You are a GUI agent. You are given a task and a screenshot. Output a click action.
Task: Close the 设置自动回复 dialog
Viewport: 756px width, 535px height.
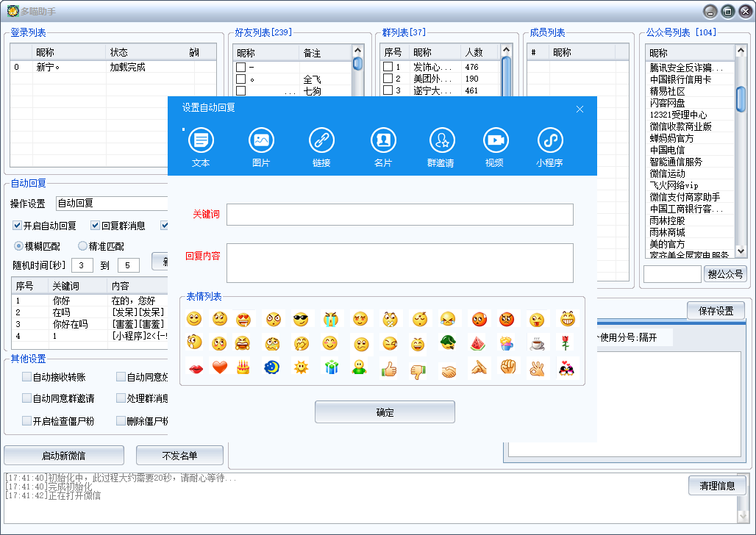coord(580,109)
